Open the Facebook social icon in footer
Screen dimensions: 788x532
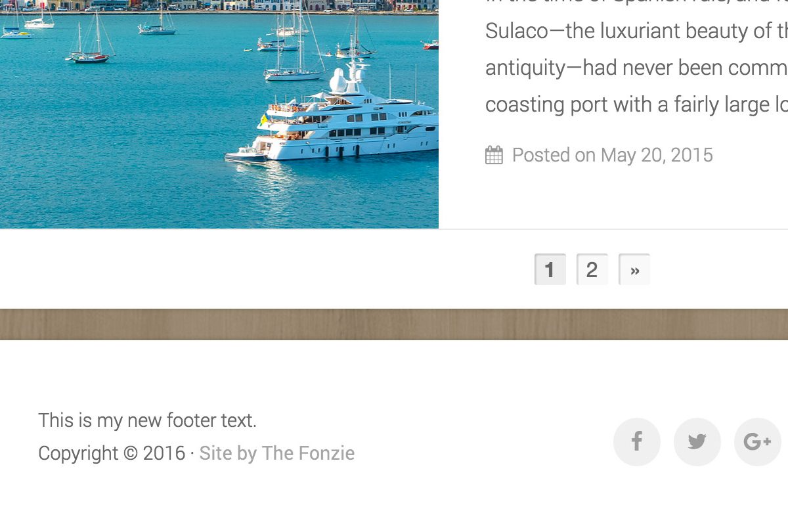tap(637, 442)
